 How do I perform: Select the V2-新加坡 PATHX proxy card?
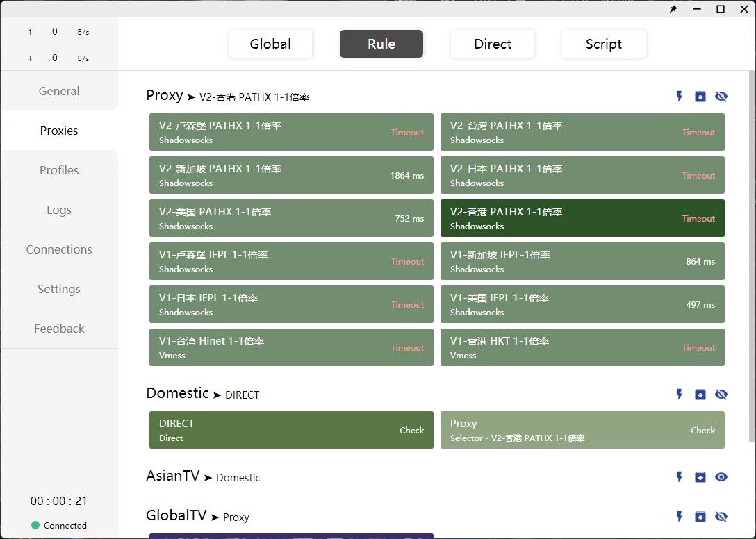click(291, 175)
